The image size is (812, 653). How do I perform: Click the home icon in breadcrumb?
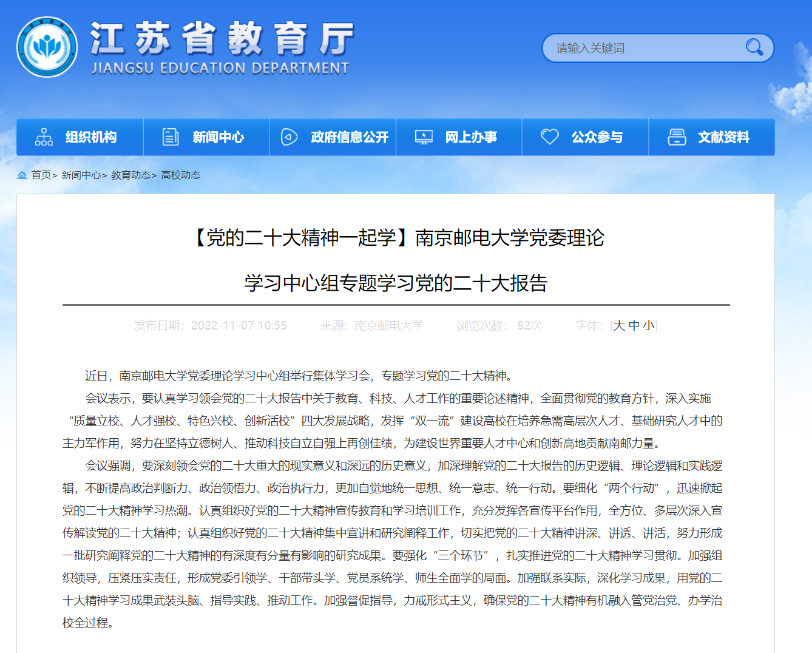[x=22, y=175]
